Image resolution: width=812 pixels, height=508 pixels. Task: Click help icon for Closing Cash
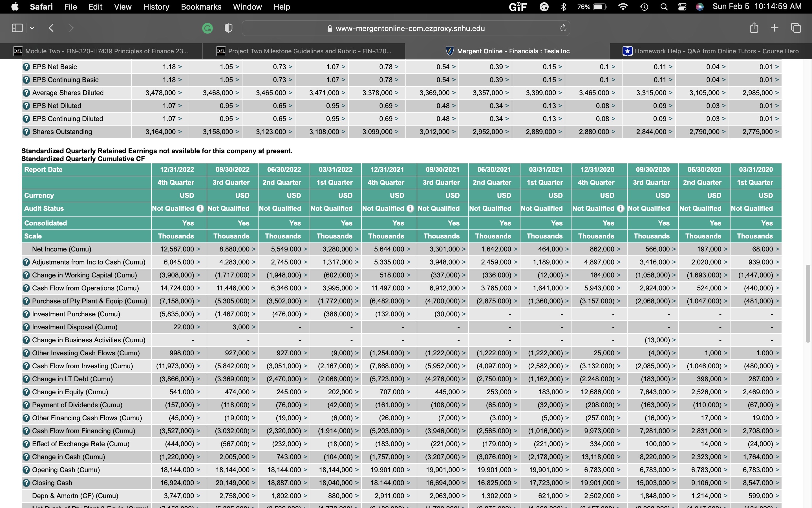pos(26,483)
